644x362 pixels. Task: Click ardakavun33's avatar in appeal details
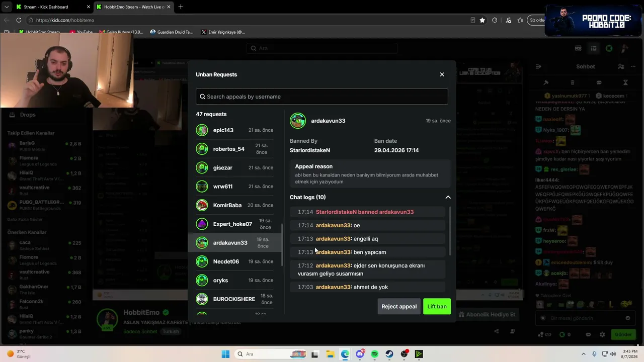point(298,121)
